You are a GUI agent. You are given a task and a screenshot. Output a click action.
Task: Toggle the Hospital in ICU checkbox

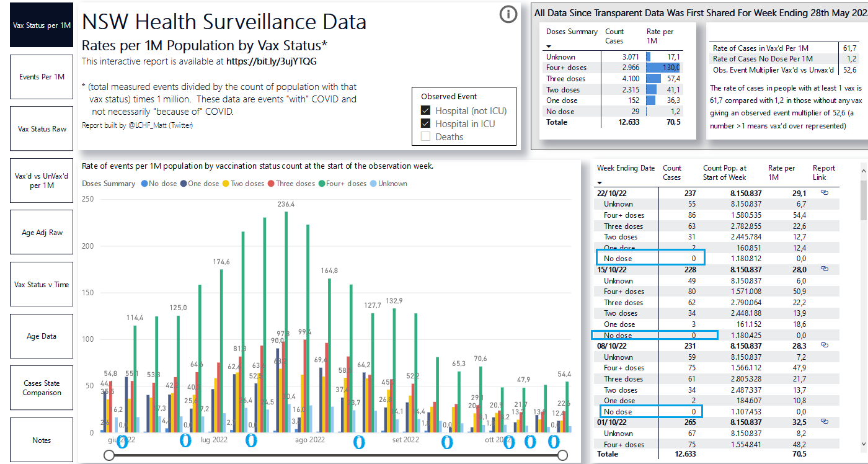(425, 123)
